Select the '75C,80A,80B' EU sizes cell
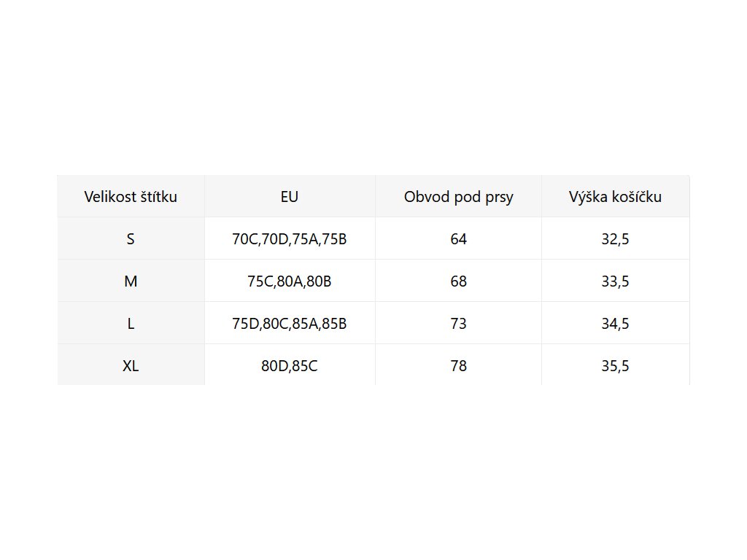747x560 pixels. 290,281
